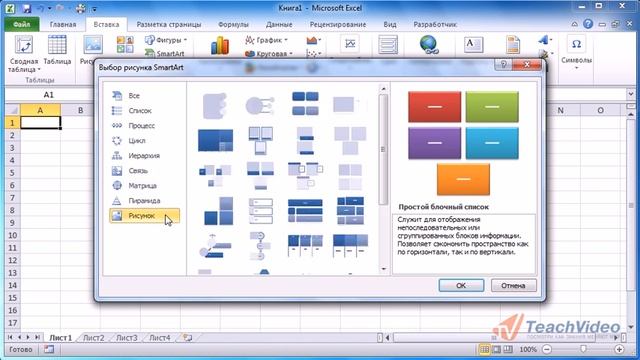Open the Файл tab
The height and width of the screenshot is (360, 640).
tap(22, 24)
